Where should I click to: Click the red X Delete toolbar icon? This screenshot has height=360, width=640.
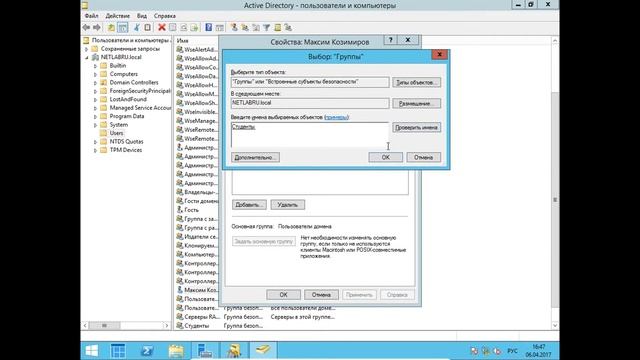click(x=162, y=27)
